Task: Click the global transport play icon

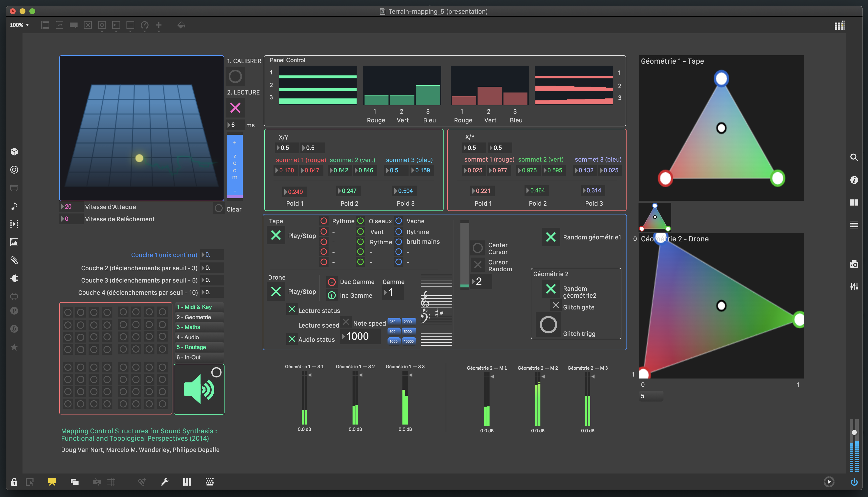Action: pos(829,482)
